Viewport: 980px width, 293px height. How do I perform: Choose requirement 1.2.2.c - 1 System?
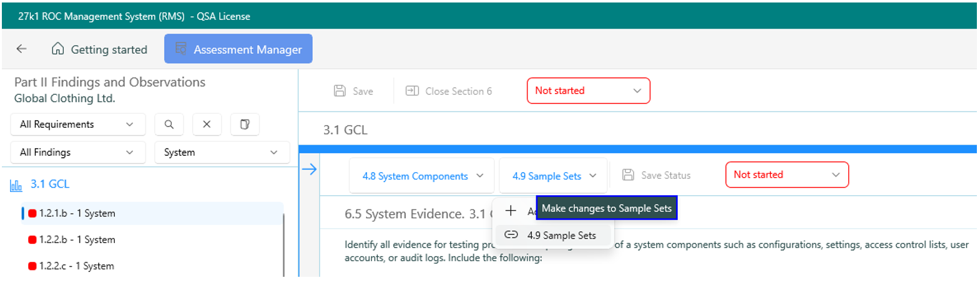pos(76,266)
